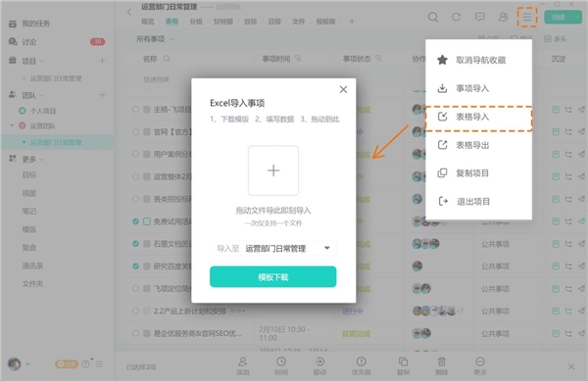
Task: Open the members icon in top toolbar
Action: (504, 17)
